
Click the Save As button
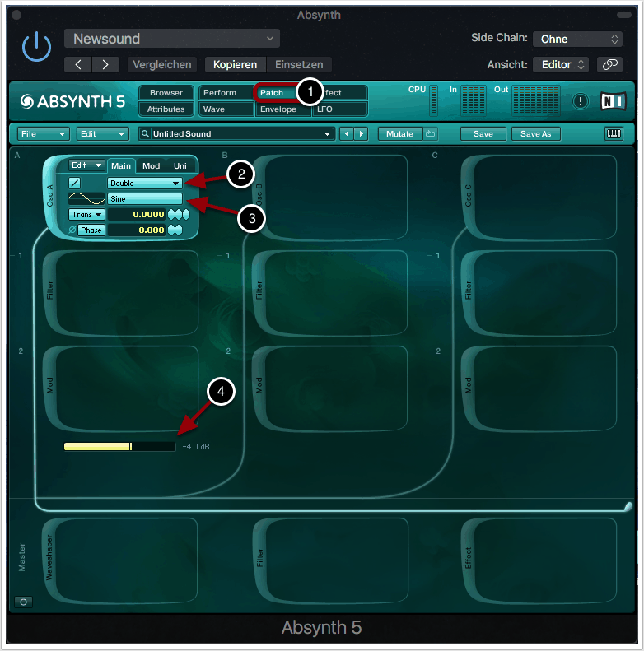(x=536, y=134)
